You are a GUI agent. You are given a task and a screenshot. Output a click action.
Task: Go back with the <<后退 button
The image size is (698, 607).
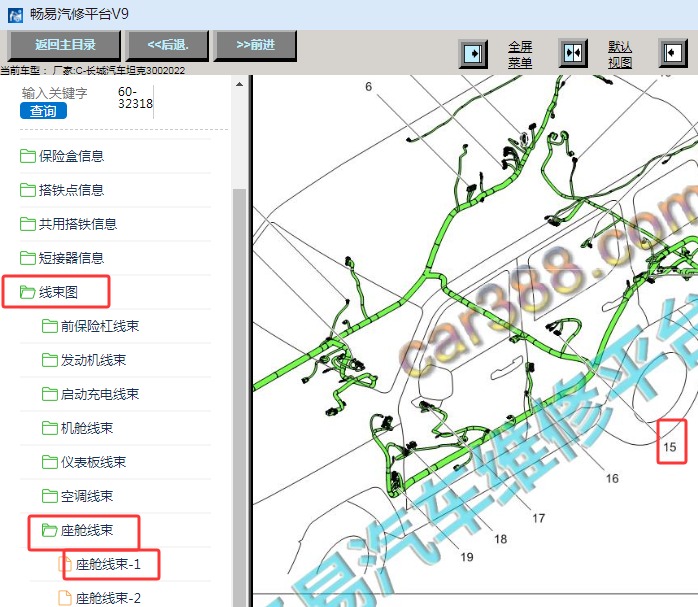[x=167, y=45]
